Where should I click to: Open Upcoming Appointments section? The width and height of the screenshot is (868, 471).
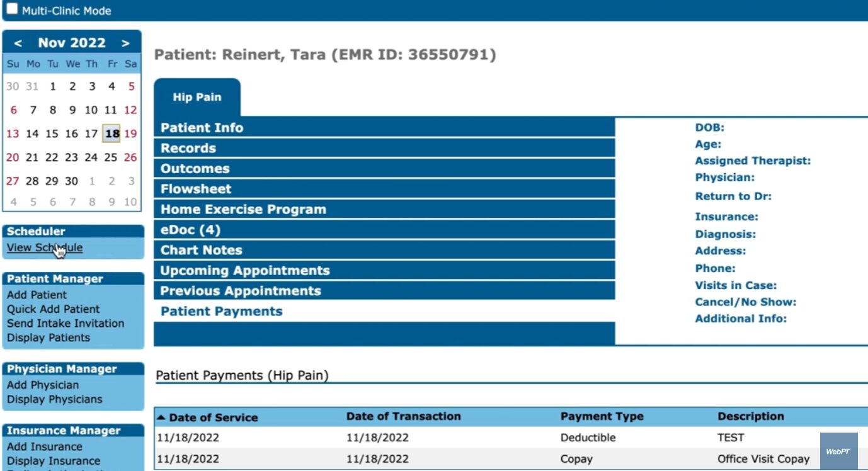[x=245, y=271]
